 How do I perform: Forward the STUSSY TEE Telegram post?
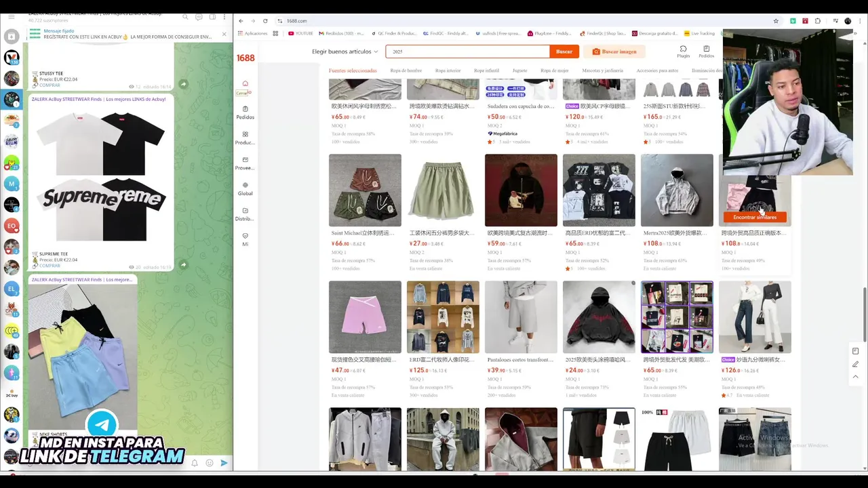[183, 84]
